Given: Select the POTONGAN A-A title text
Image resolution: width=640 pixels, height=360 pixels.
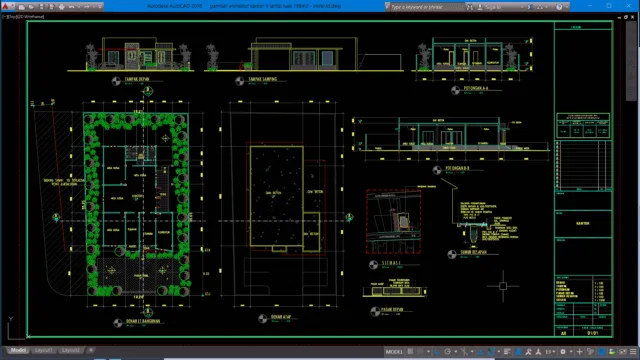Looking at the screenshot, I should (x=476, y=88).
